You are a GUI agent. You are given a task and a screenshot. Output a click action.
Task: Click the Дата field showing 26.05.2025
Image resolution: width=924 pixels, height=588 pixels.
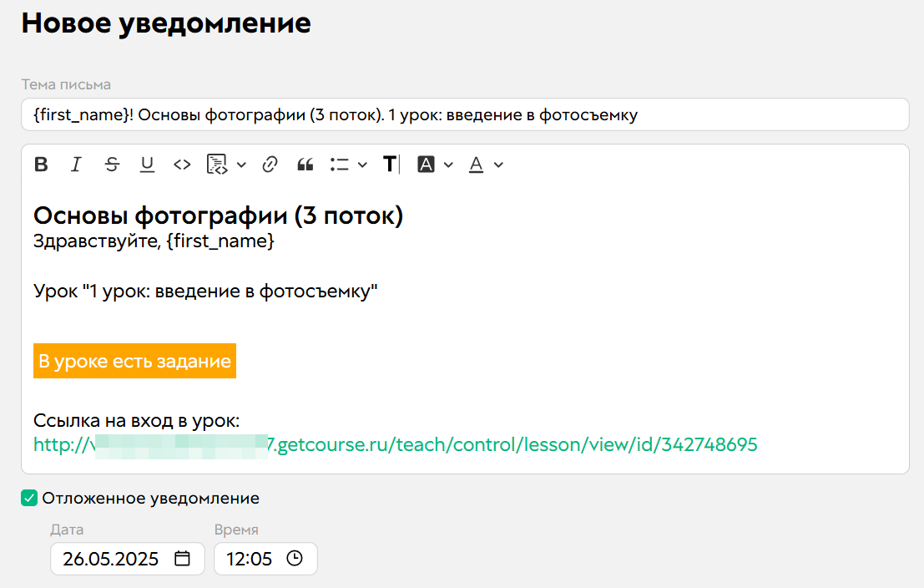(x=127, y=559)
